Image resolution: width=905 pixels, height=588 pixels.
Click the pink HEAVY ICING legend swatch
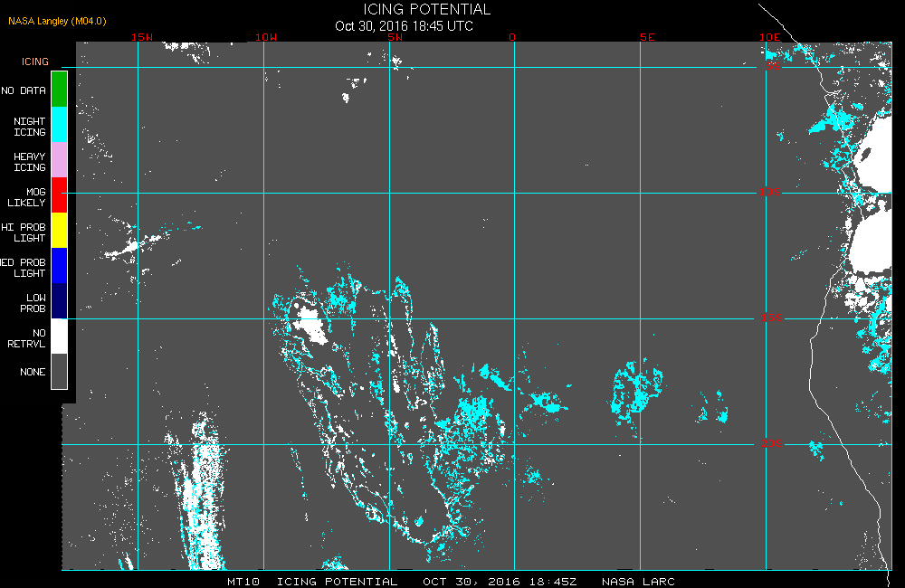(60, 160)
